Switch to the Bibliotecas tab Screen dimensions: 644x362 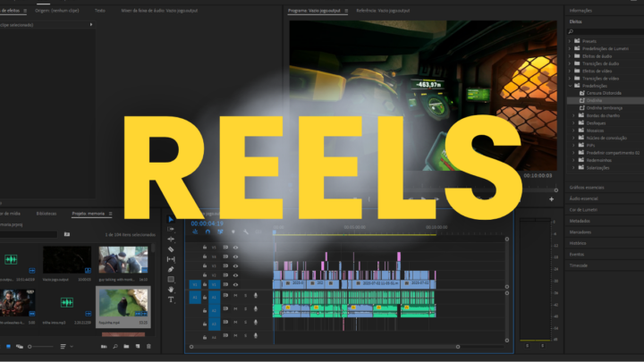point(47,214)
